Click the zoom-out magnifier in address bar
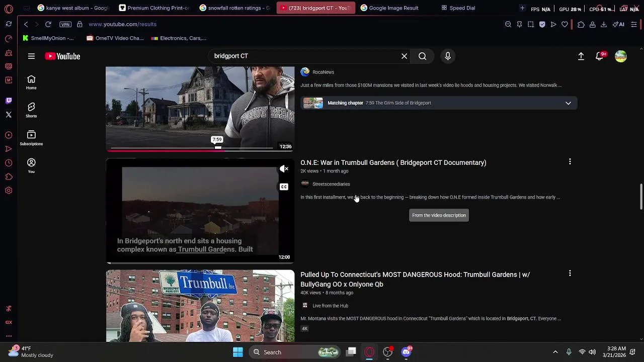Viewport: 644px width, 362px height. coord(508,24)
